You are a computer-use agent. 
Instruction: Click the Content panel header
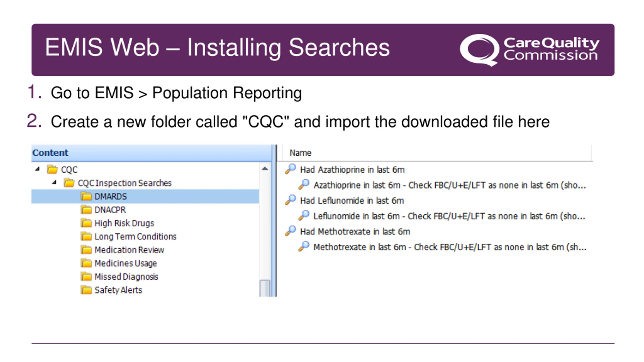[151, 153]
